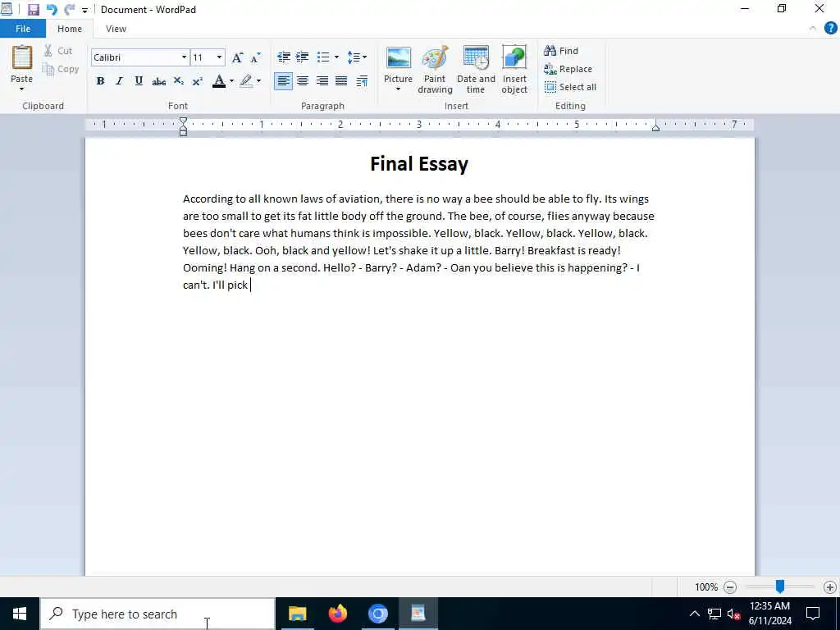Click the Save icon in title bar
The height and width of the screenshot is (630, 840).
(x=33, y=10)
